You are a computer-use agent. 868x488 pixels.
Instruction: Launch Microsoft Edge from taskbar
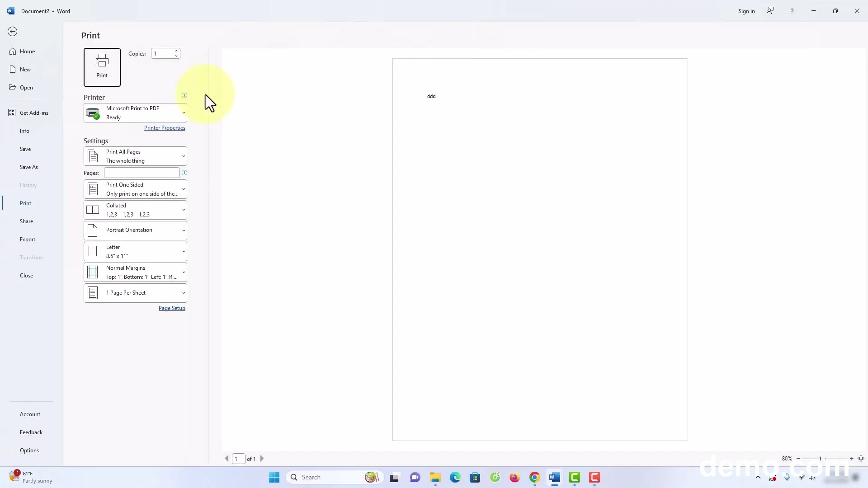(455, 478)
